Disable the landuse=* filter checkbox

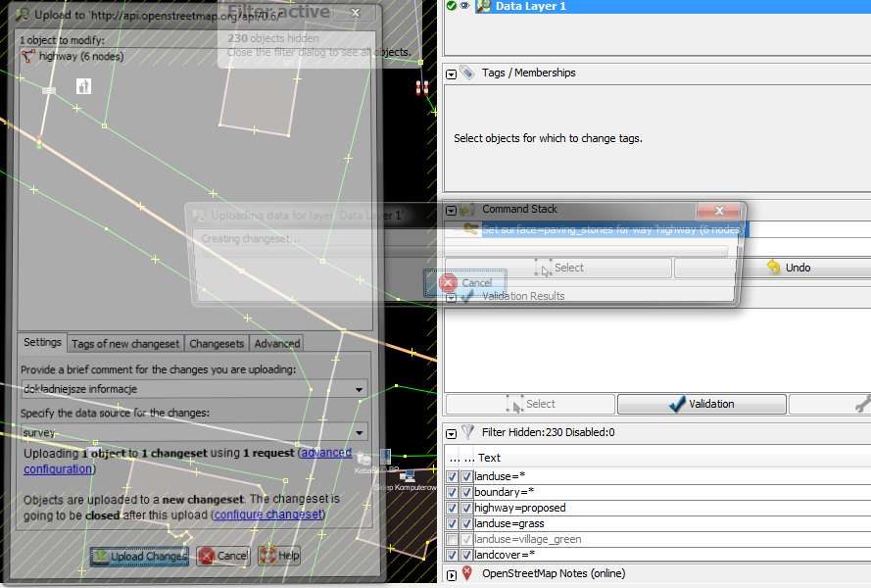pyautogui.click(x=452, y=477)
